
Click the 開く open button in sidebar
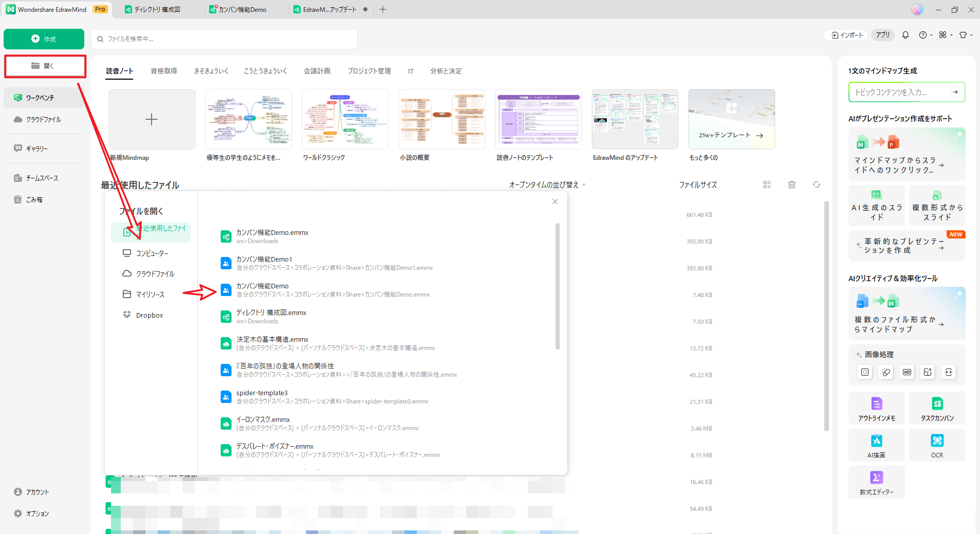(45, 66)
